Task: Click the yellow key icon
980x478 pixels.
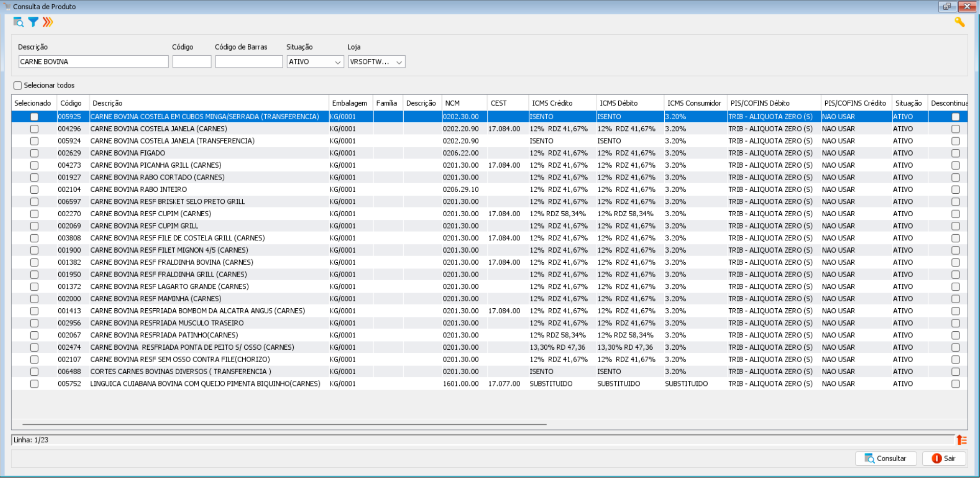Action: tap(959, 22)
